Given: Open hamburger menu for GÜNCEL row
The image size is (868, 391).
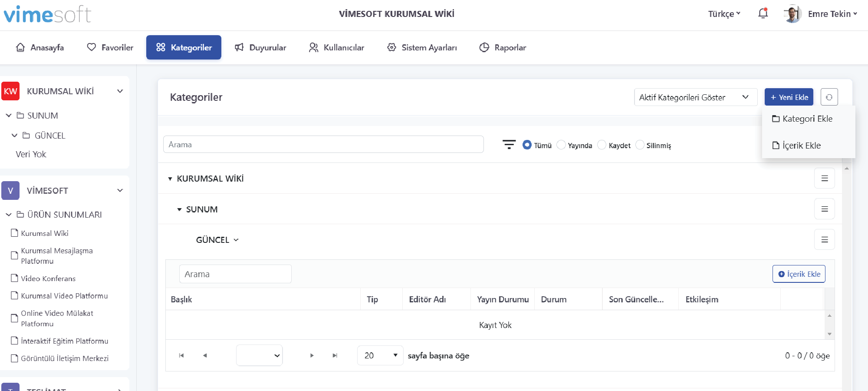Looking at the screenshot, I should [x=825, y=240].
